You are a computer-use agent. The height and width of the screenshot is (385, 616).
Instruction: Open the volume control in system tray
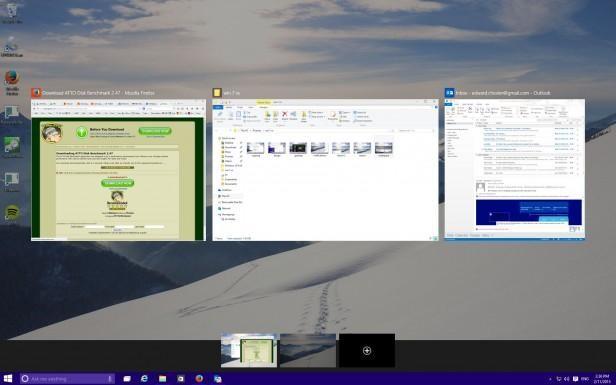567,379
